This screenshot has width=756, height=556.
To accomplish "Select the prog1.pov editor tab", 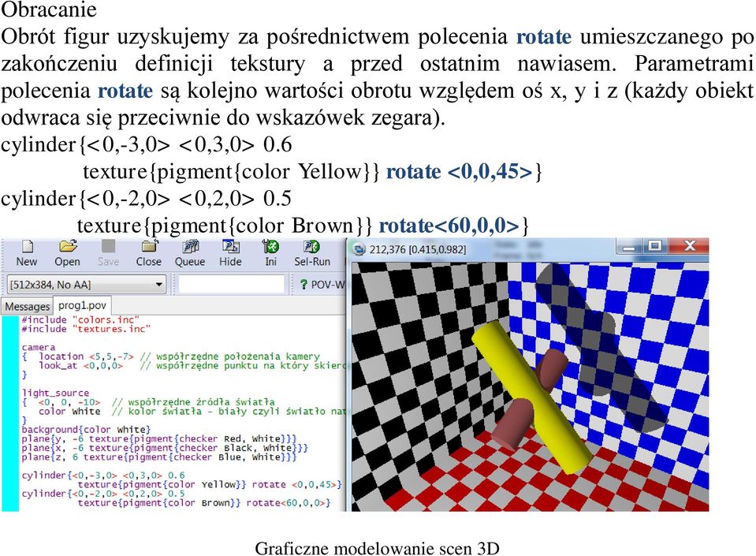I will click(x=82, y=305).
